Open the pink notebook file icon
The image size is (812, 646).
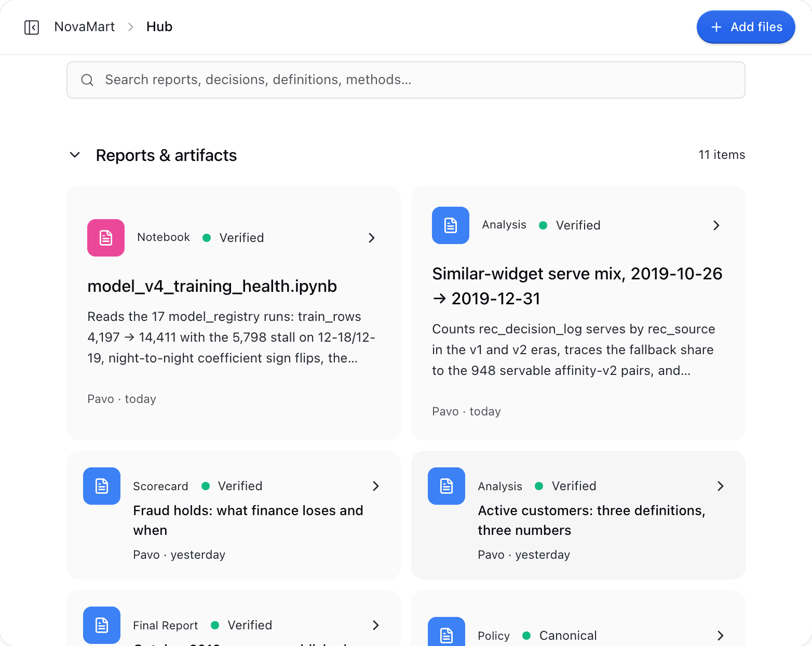[106, 238]
